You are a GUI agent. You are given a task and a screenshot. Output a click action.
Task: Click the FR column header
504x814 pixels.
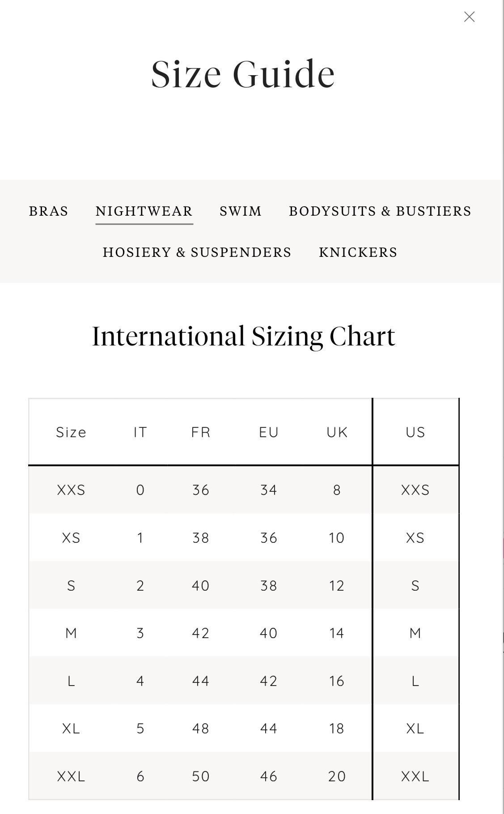pos(201,432)
